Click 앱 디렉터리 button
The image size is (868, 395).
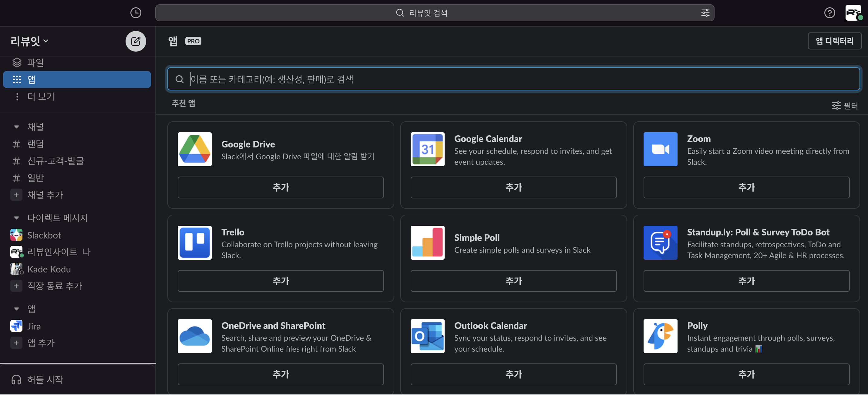pos(834,41)
